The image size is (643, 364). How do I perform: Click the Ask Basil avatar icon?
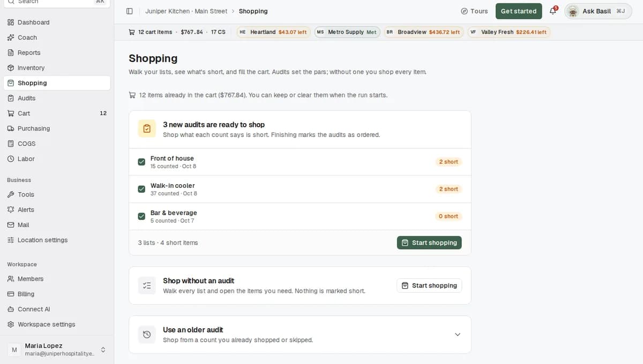point(573,11)
